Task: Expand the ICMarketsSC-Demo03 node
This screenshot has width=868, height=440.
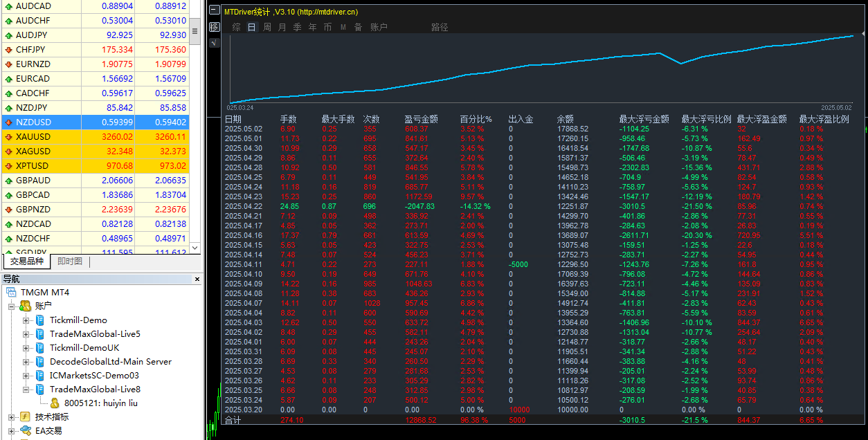Action: [x=26, y=375]
